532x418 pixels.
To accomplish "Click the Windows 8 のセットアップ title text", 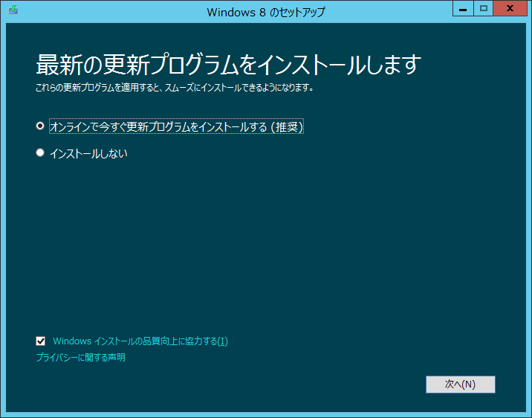I will 265,12.
